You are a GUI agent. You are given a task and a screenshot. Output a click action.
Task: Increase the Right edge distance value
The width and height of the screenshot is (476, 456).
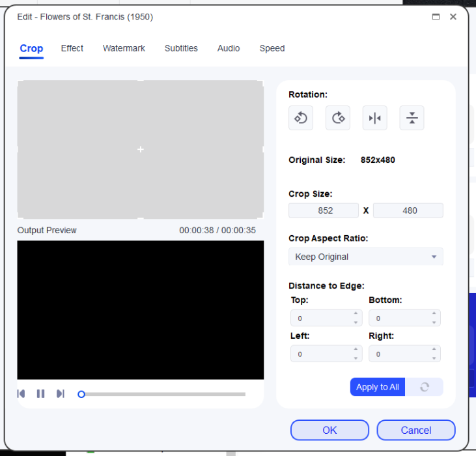pos(434,350)
